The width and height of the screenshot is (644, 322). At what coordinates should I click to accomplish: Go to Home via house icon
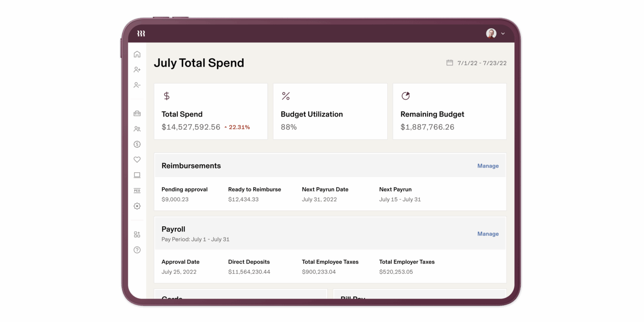[137, 54]
